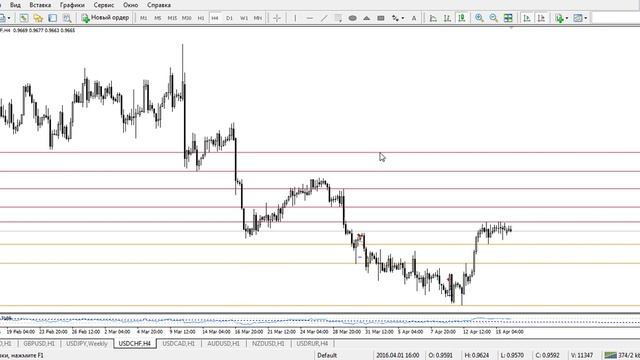Open the Справка menu

pos(159,5)
